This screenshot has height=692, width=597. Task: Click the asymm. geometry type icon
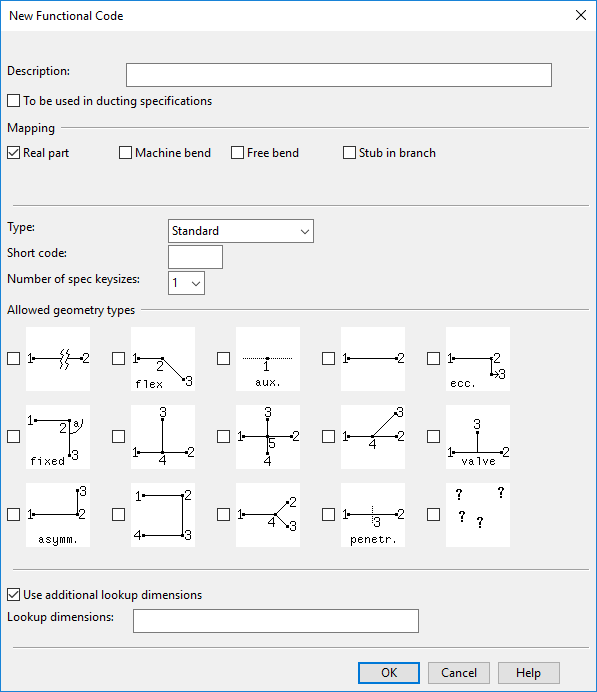pos(58,515)
